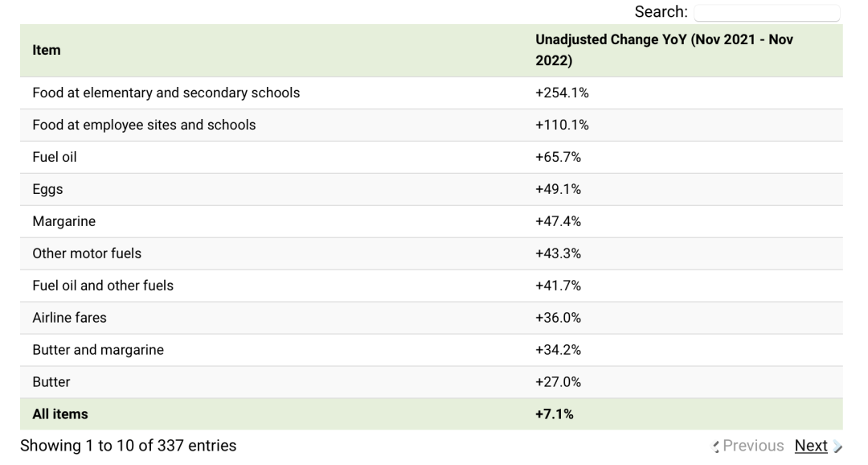Click the Fuel oil row
Screen dimensions: 868x465
click(55, 157)
